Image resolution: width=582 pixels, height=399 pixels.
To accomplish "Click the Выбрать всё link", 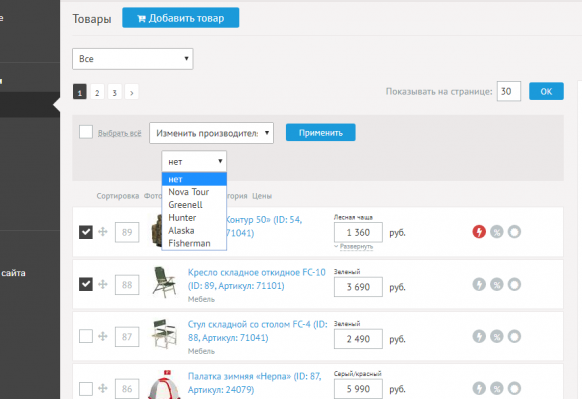I will (x=120, y=133).
